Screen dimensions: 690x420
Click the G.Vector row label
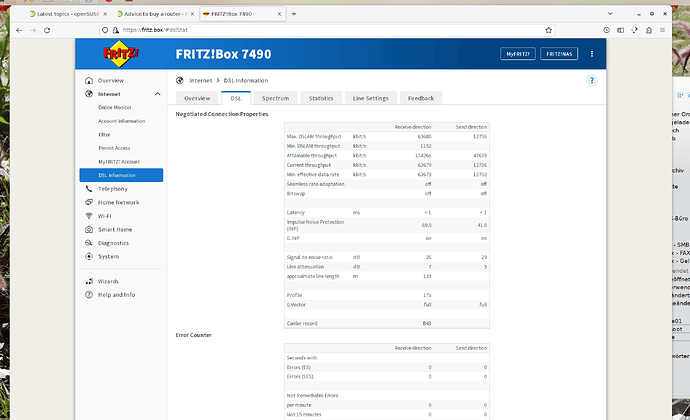coord(296,305)
